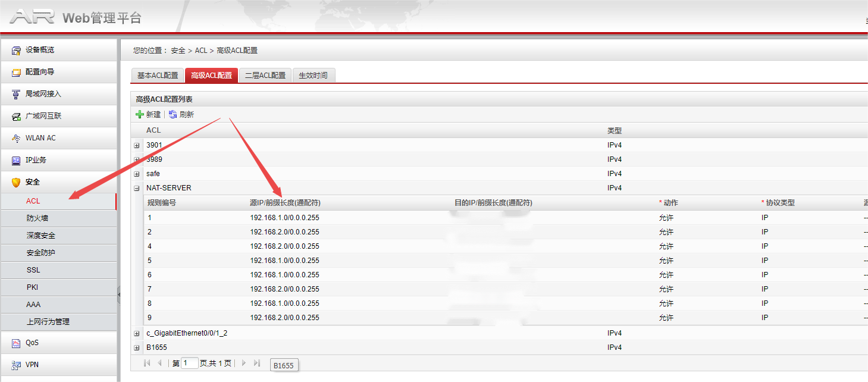This screenshot has width=868, height=382.
Task: Click the 局域网接入 LAN access icon
Action: [x=17, y=94]
